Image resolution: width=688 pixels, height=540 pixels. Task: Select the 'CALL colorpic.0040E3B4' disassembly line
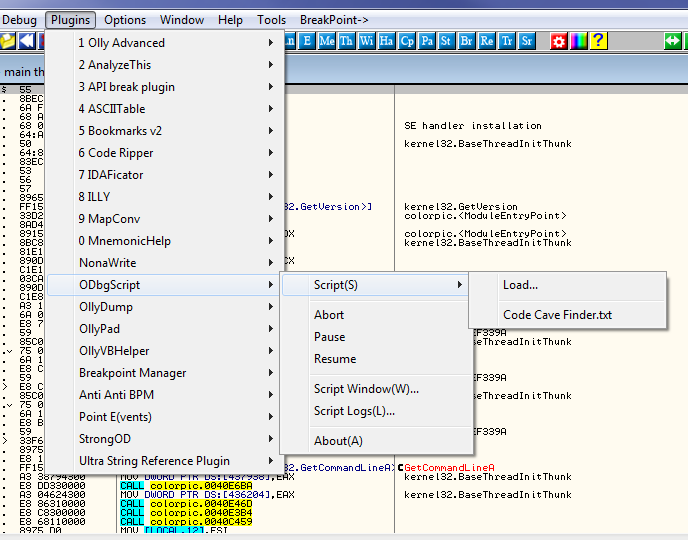186,512
